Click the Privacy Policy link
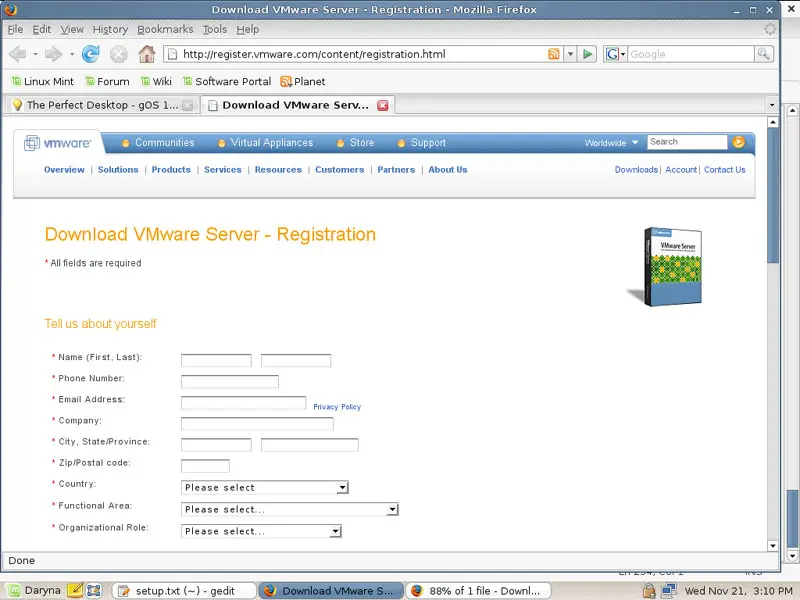This screenshot has width=800, height=600. point(337,407)
